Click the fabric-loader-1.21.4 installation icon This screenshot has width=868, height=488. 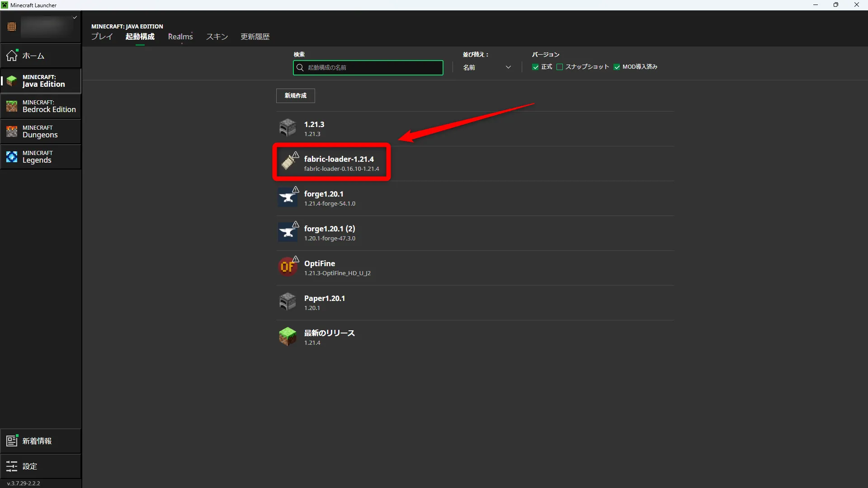(x=288, y=163)
